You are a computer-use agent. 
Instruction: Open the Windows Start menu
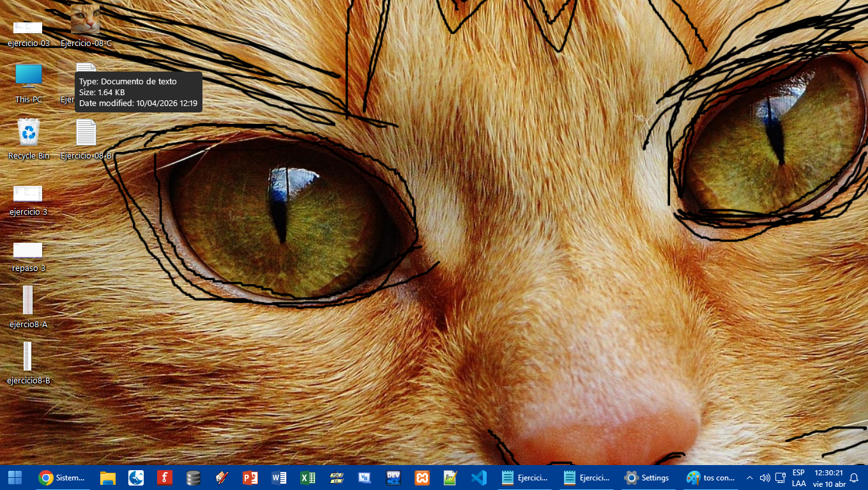point(15,477)
